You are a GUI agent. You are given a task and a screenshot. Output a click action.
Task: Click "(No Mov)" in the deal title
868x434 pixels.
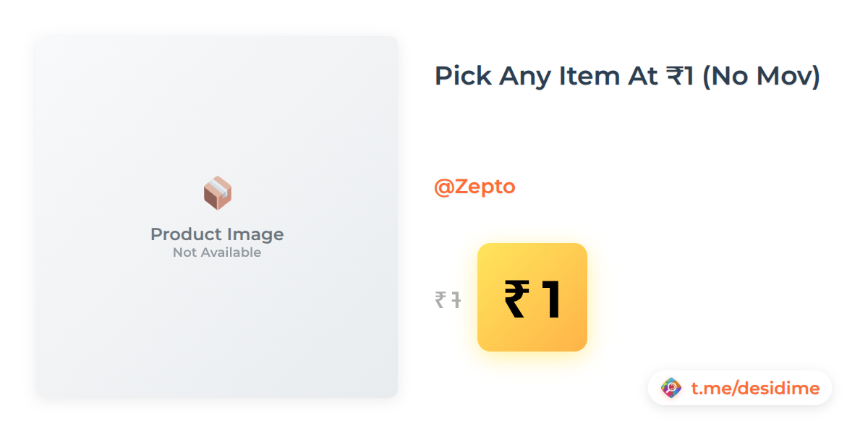tap(761, 76)
